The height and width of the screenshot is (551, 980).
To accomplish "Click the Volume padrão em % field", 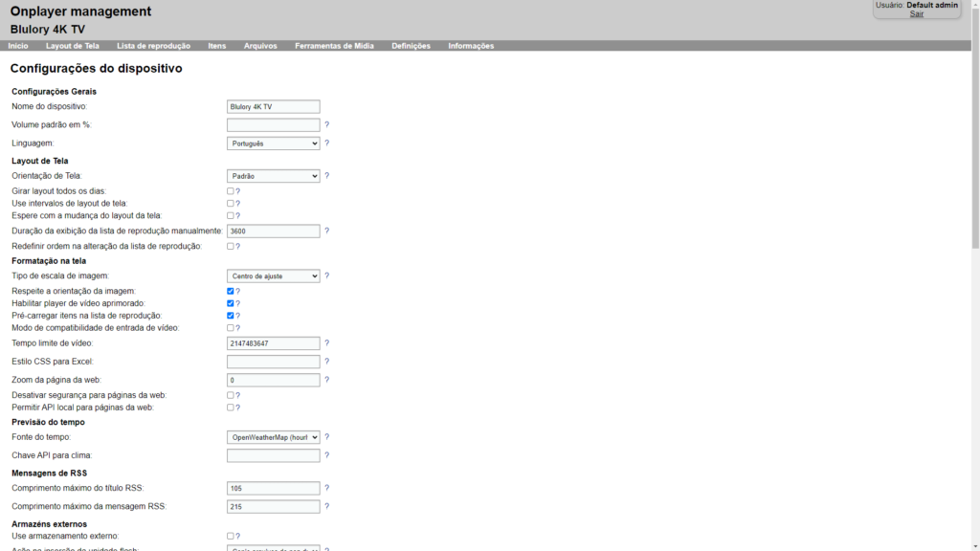I will pos(273,125).
